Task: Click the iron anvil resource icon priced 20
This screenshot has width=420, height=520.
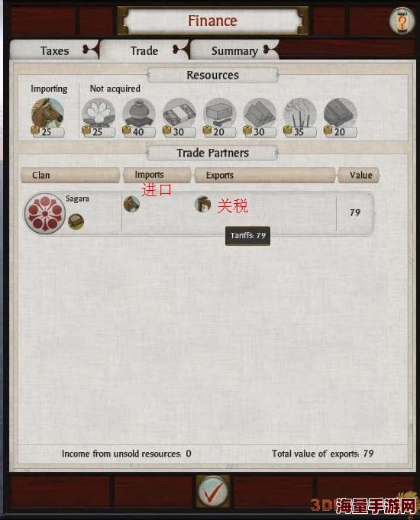Action: pyautogui.click(x=219, y=114)
